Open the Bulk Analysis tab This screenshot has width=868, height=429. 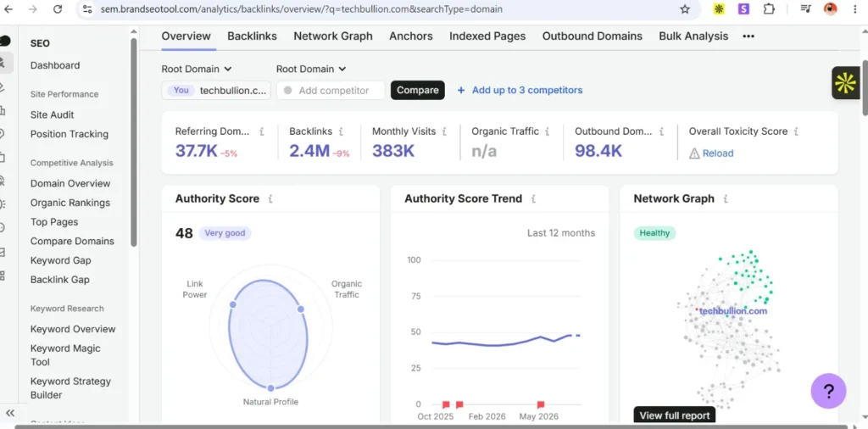(693, 36)
